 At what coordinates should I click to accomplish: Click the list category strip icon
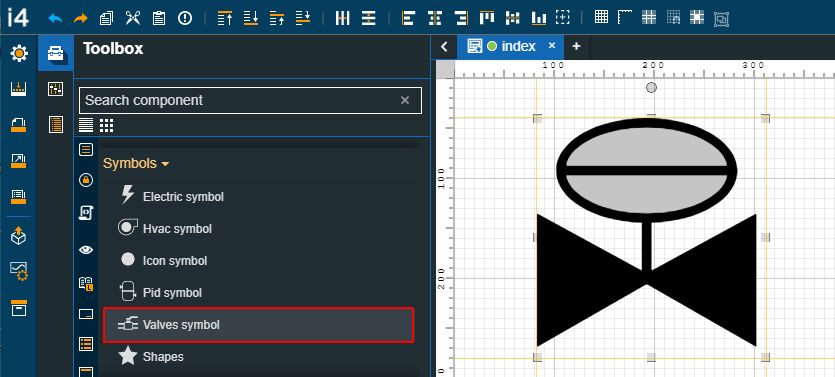[86, 150]
